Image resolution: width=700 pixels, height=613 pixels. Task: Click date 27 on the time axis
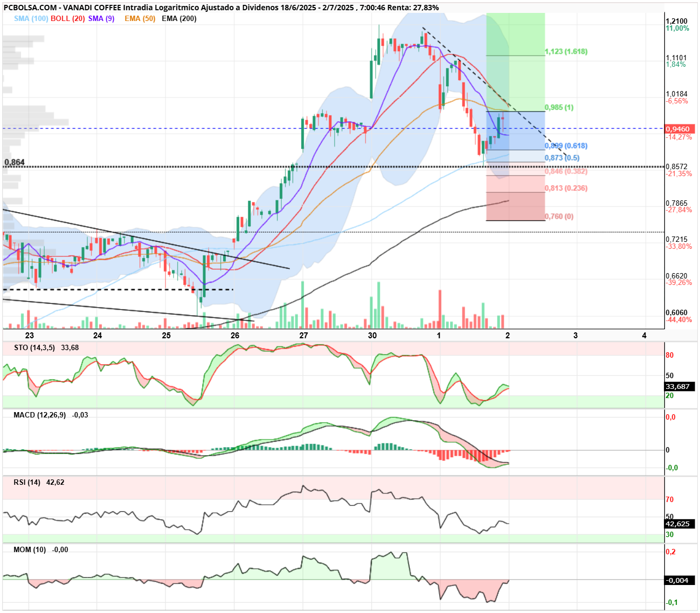(304, 335)
